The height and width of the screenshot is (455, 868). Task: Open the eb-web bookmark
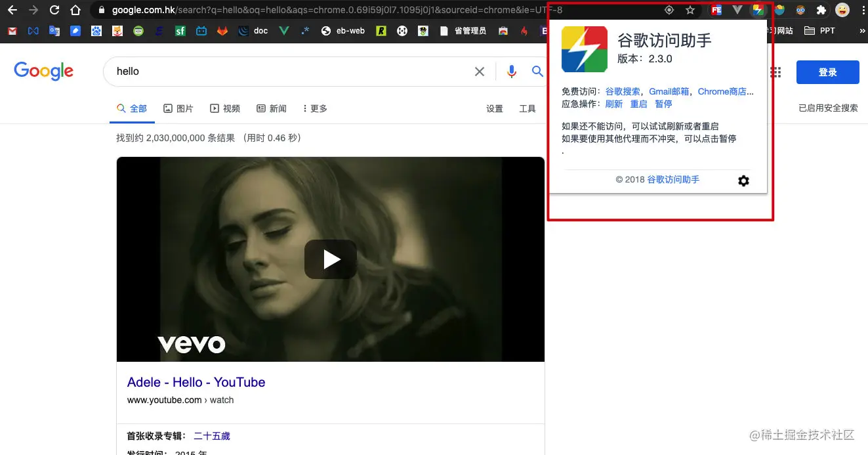(342, 31)
